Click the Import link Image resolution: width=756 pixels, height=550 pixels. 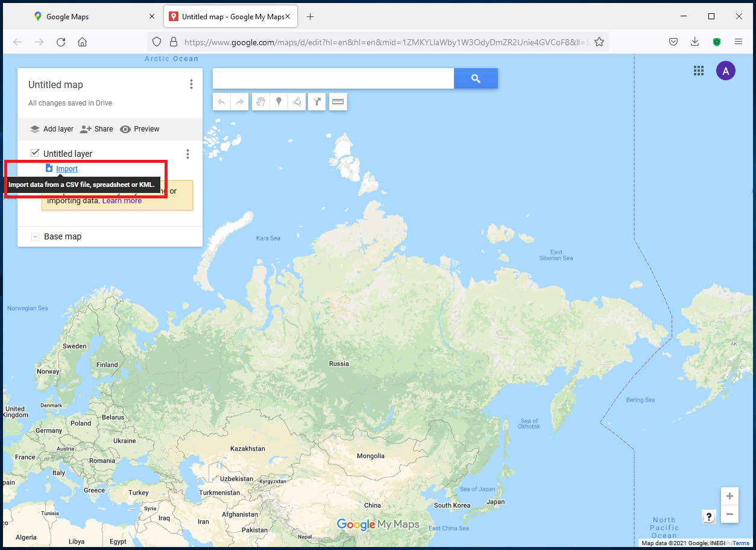67,169
